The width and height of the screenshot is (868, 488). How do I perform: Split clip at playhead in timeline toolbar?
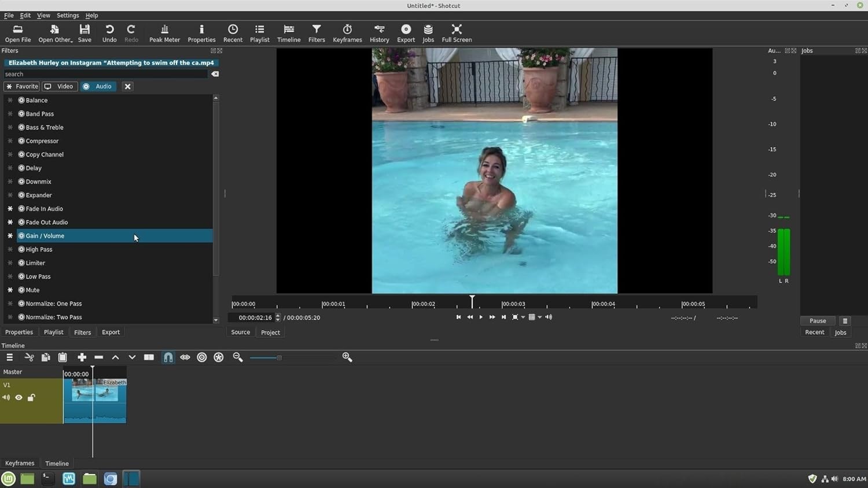[149, 357]
